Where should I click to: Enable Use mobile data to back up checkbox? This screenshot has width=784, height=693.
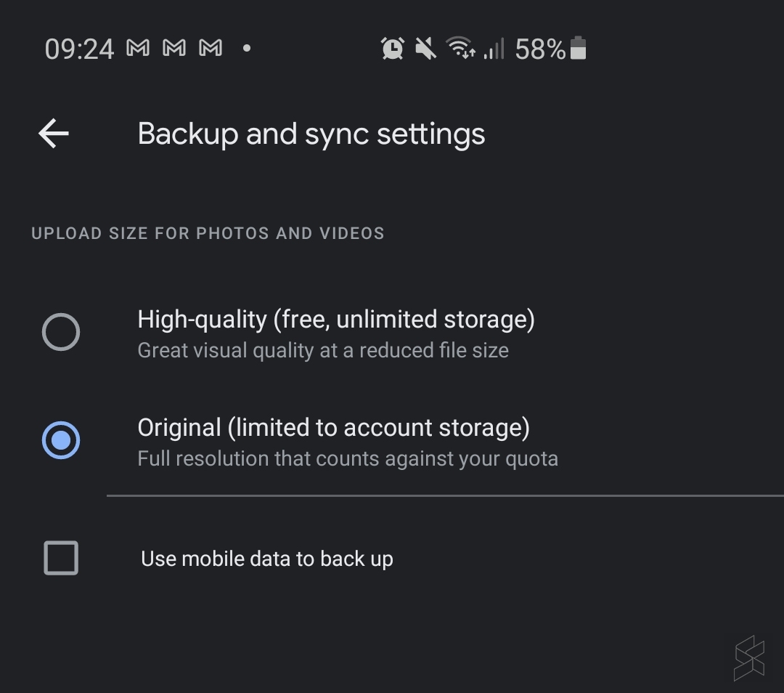point(61,558)
